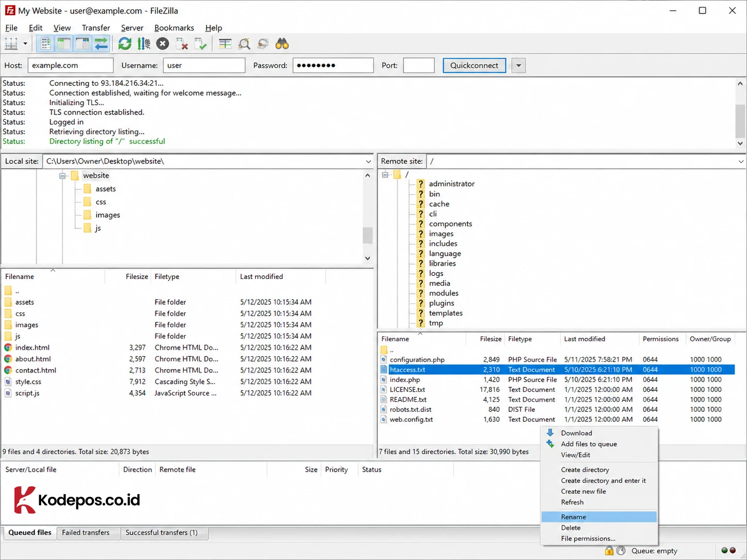
Task: Sort local files by Last modified header
Action: [x=281, y=276]
